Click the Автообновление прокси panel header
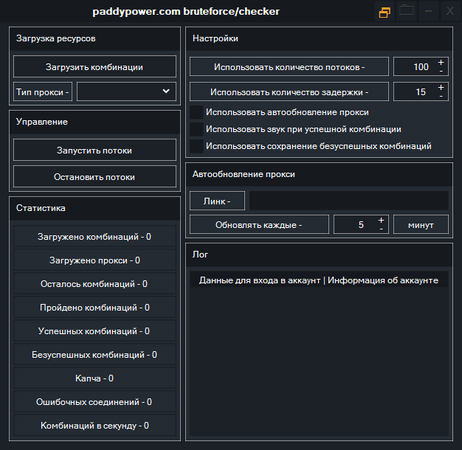The width and height of the screenshot is (462, 450). [319, 175]
